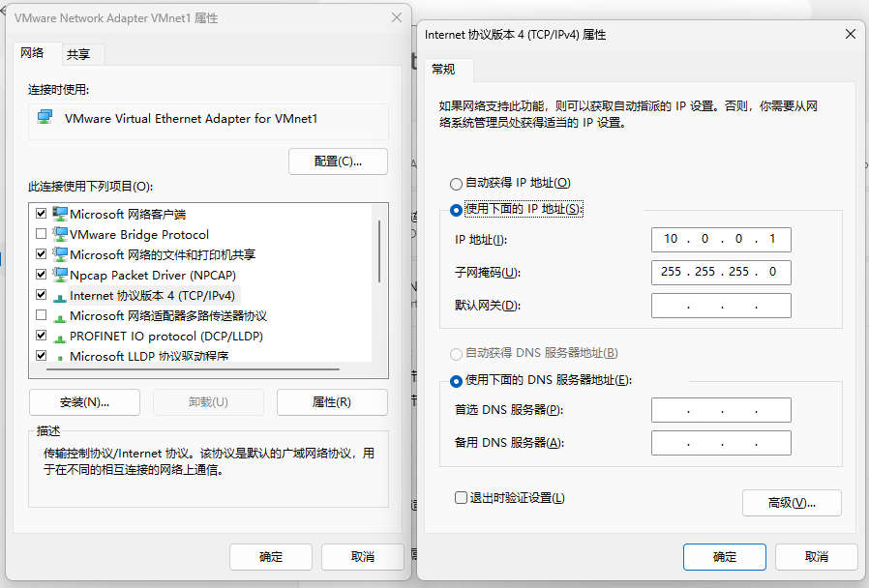Click the 首选 DNS 服务器 input field
The height and width of the screenshot is (588, 869).
pos(721,410)
